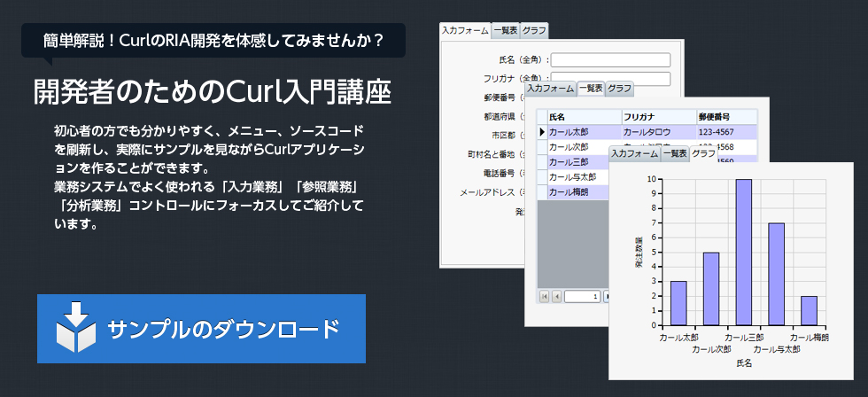
Task: Click the 簡単解説 speech bubble banner
Action: (x=213, y=41)
